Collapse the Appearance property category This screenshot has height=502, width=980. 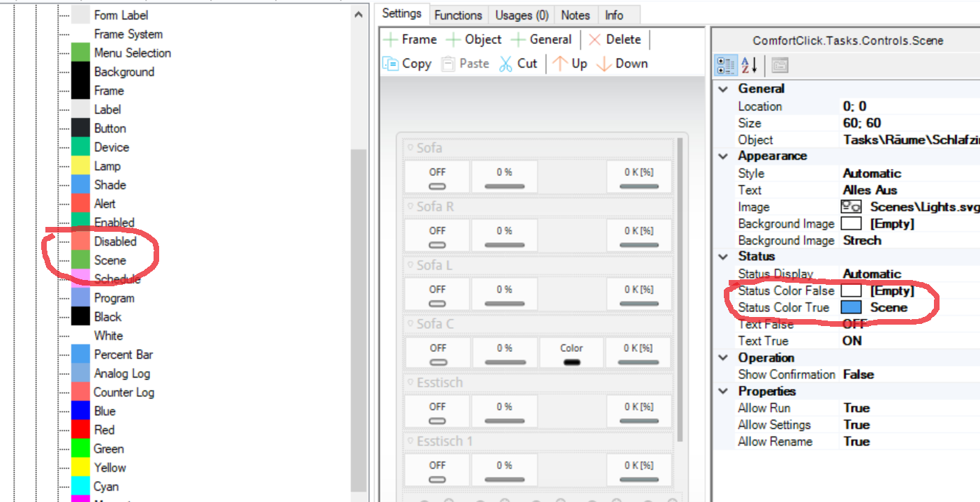723,156
